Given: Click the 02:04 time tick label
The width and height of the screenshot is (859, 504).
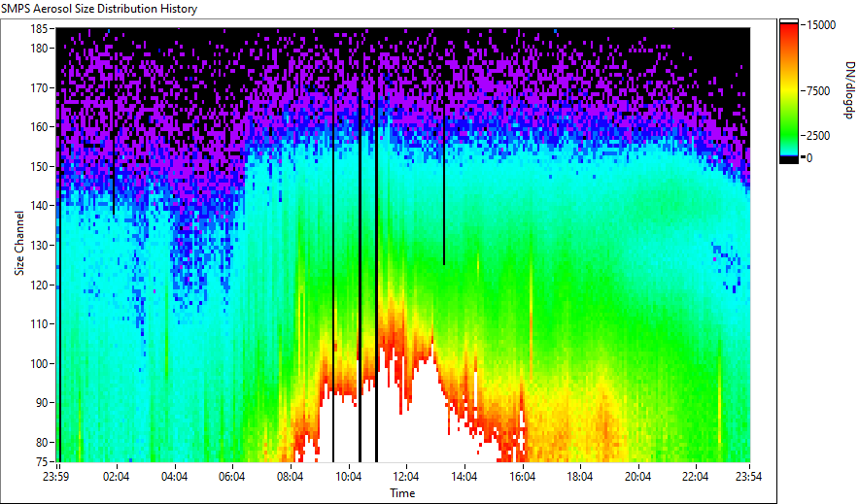Looking at the screenshot, I should tap(117, 477).
